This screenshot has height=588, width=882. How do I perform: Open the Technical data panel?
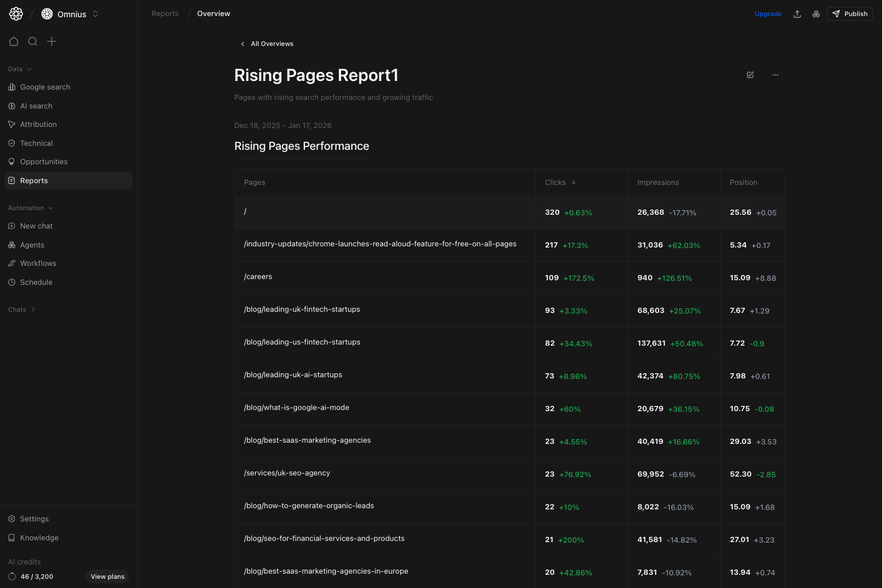click(36, 143)
